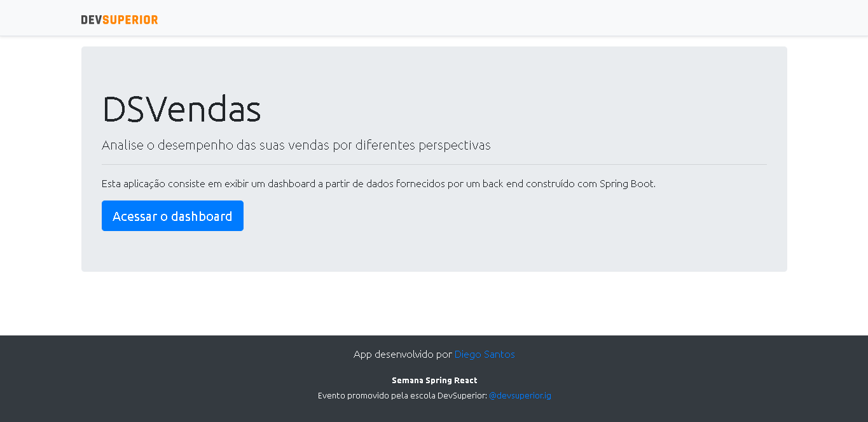Click the DevSuperior logo in navbar
This screenshot has height=422, width=868.
click(120, 20)
